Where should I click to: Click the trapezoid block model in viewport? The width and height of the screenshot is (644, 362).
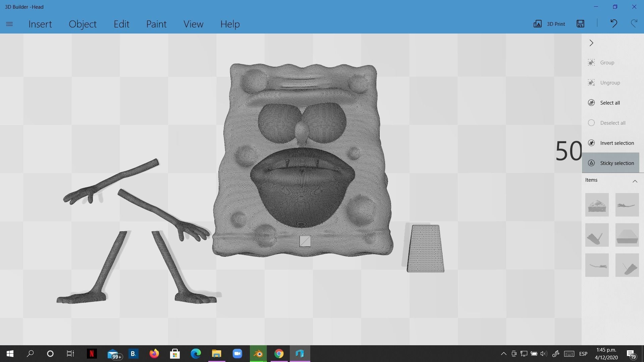click(x=425, y=249)
